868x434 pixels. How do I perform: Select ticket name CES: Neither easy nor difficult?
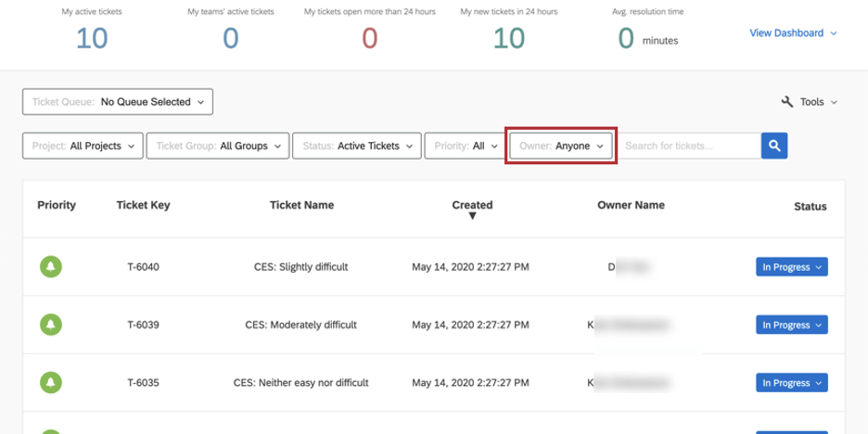coord(301,382)
